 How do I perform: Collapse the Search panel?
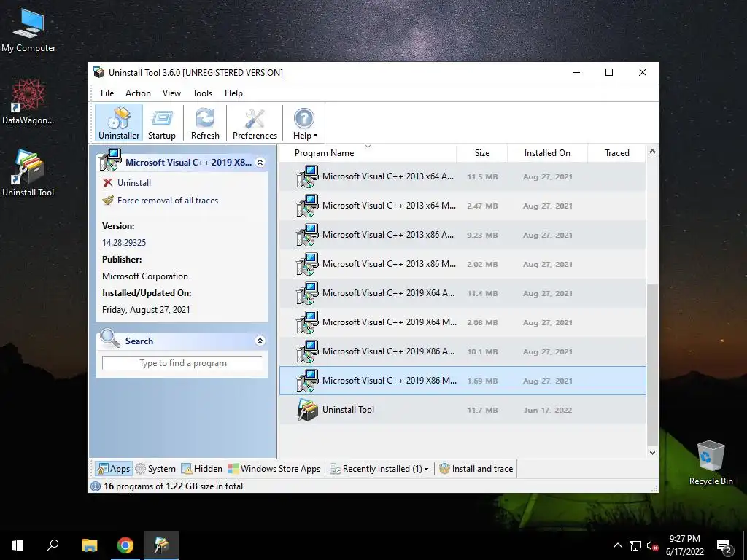click(260, 341)
